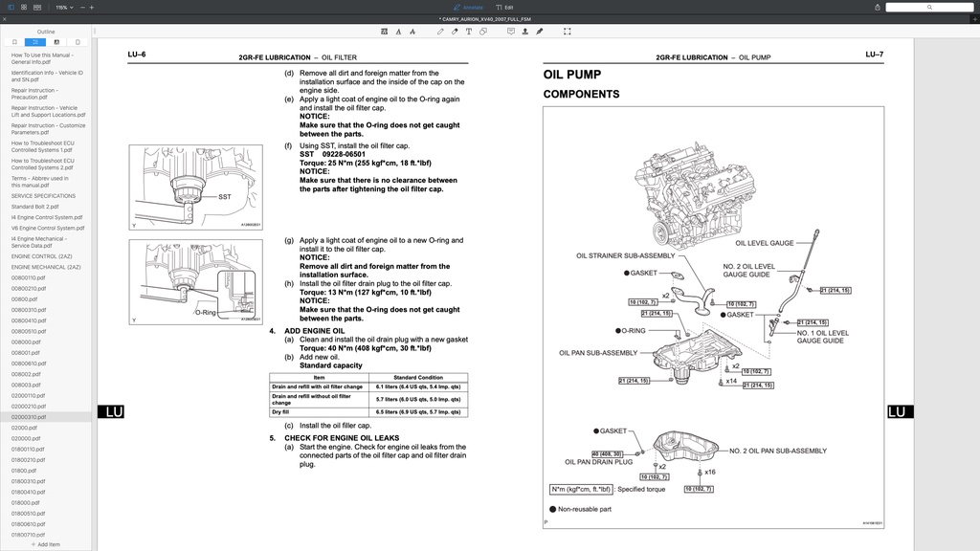Open the Signature tool

tap(539, 32)
